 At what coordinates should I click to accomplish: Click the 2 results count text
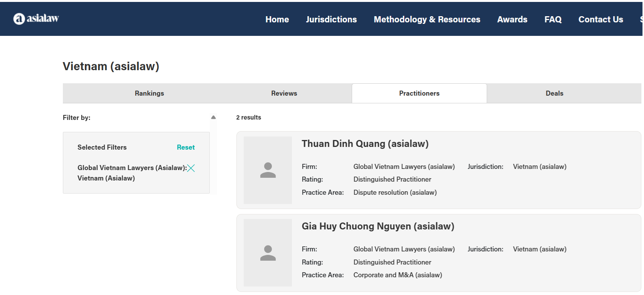pos(248,117)
